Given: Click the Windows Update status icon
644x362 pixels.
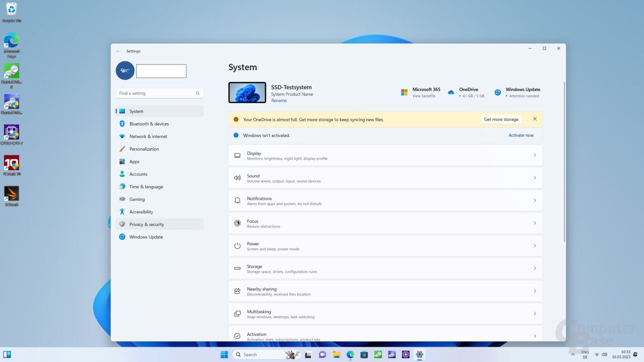Looking at the screenshot, I should pyautogui.click(x=498, y=92).
